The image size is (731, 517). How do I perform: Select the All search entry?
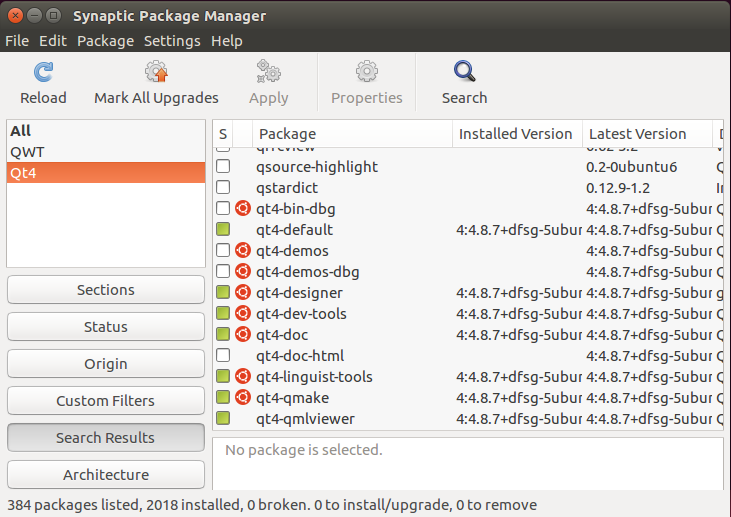106,131
